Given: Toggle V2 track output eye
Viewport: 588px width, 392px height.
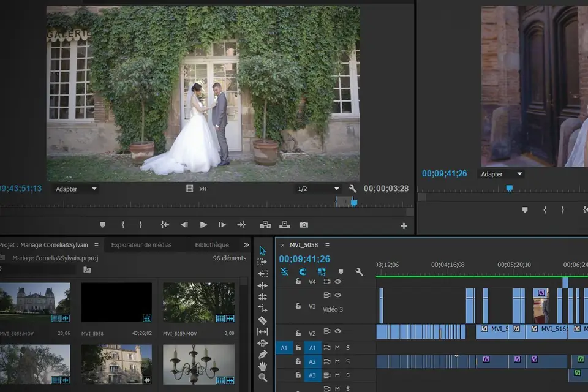Looking at the screenshot, I should 337,331.
